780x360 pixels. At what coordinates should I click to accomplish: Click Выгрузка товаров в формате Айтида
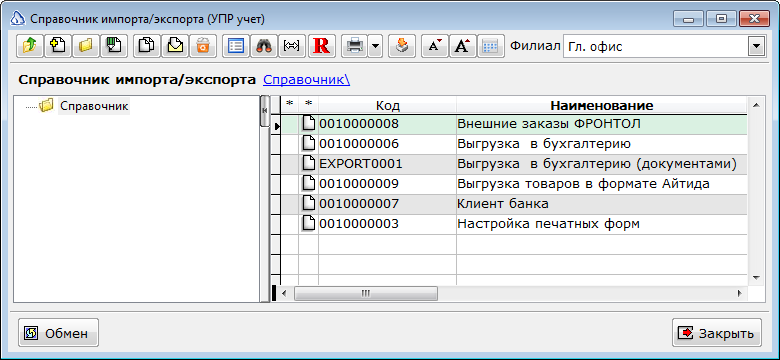(x=601, y=184)
